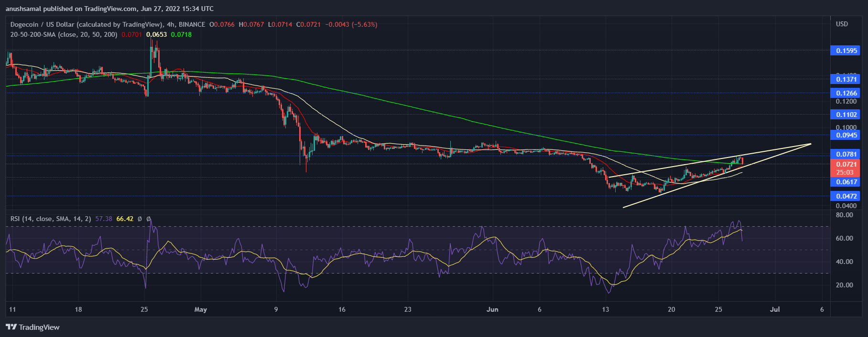Click the 0.0472 price level tag
The height and width of the screenshot is (337, 868).
[846, 196]
